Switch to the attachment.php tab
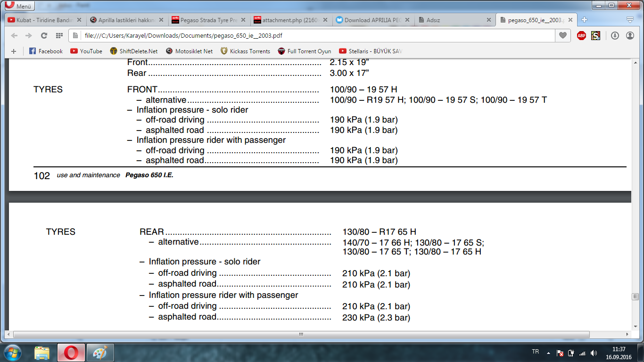This screenshot has height=362, width=644. [x=291, y=20]
